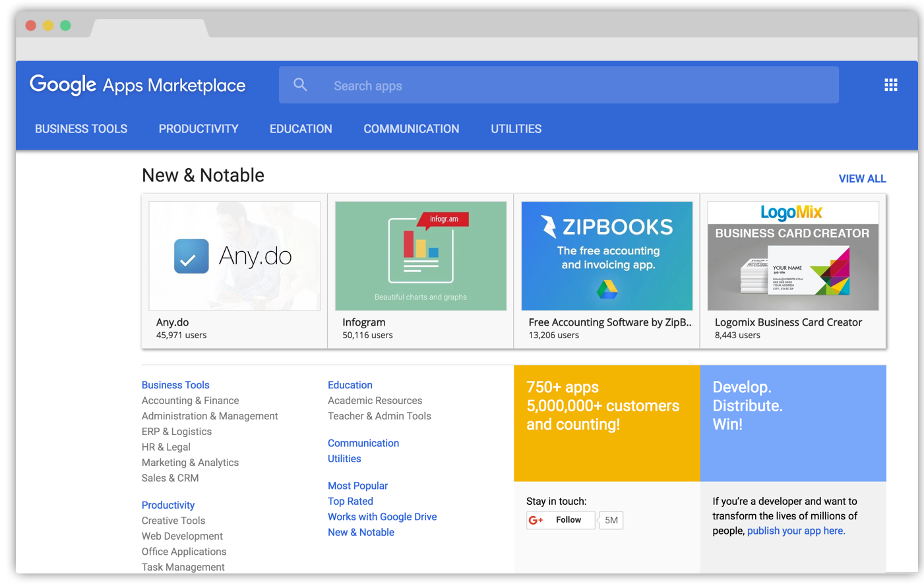Click the red macOS close window dot

pos(31,26)
